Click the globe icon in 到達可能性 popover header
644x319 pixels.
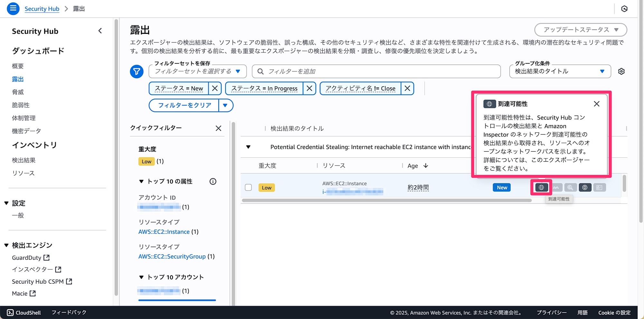489,104
